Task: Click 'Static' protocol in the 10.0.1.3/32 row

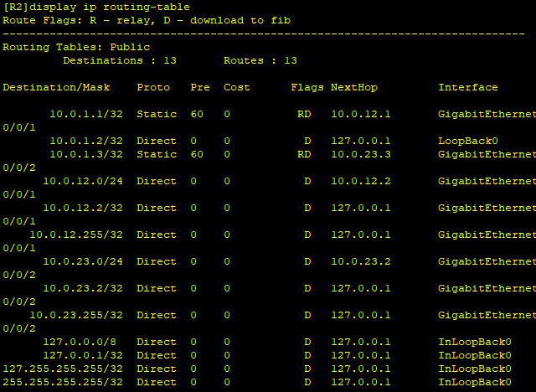Action: 157,154
